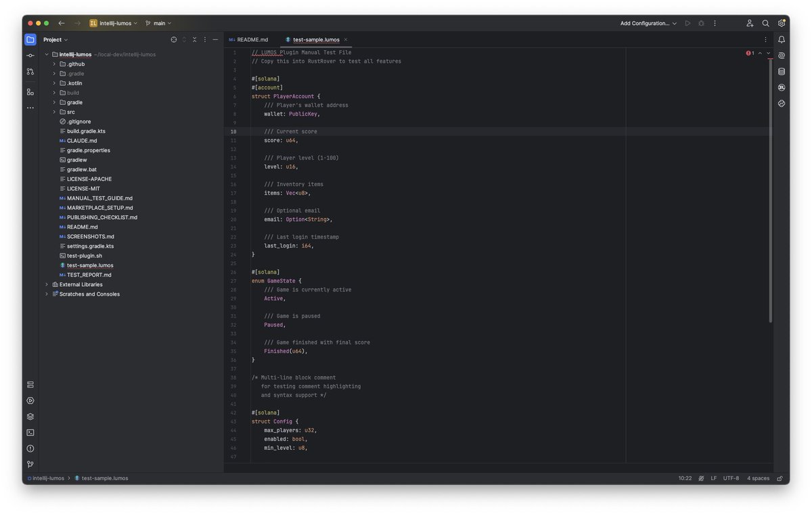This screenshot has width=812, height=514.
Task: Click the error indicator showing 1 problem
Action: (x=750, y=53)
